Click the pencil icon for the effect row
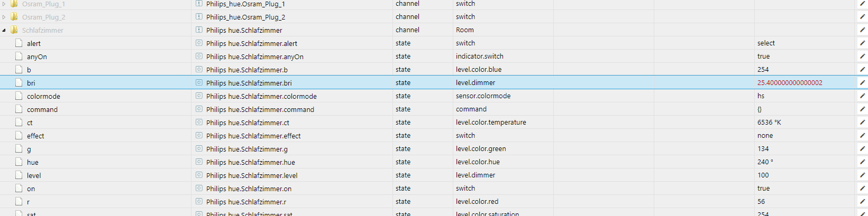The height and width of the screenshot is (216, 868). click(863, 136)
